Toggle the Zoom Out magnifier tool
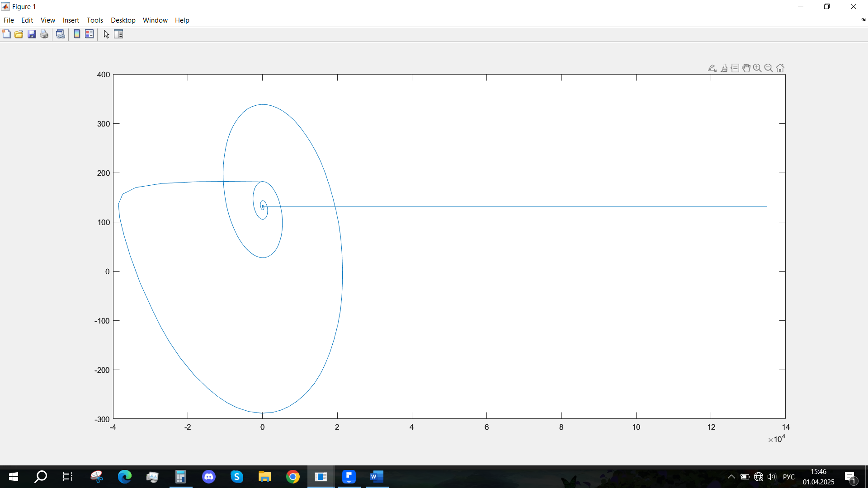The image size is (868, 488). pos(769,68)
